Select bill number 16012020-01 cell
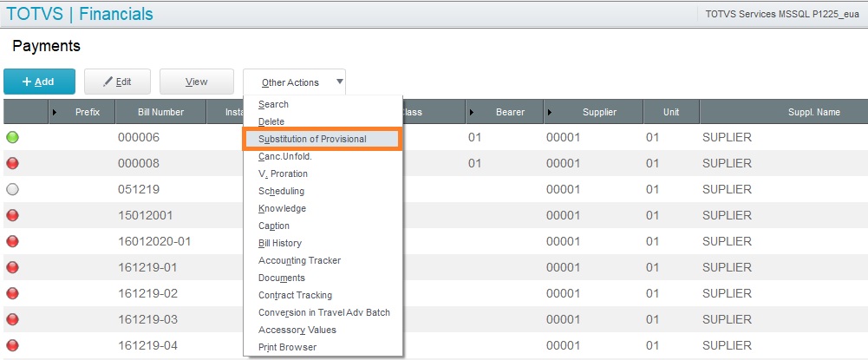The image size is (868, 360). pyautogui.click(x=154, y=241)
